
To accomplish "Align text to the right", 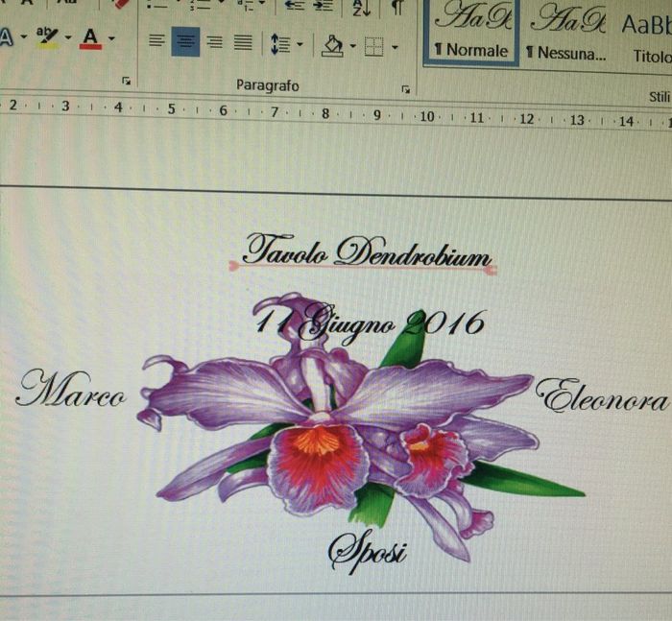I will 214,43.
